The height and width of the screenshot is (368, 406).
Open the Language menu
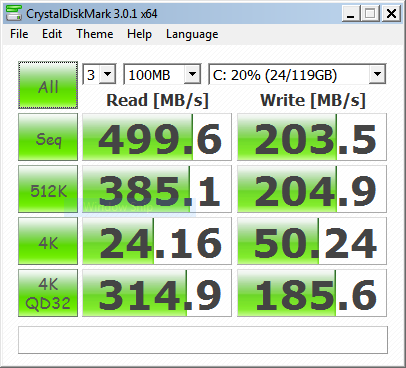click(x=192, y=34)
